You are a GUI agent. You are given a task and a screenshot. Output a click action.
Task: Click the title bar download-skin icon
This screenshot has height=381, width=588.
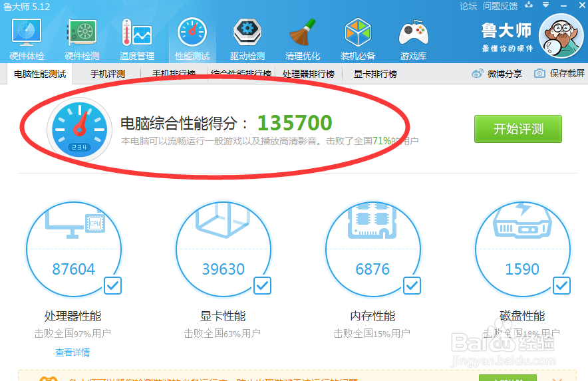(x=529, y=5)
